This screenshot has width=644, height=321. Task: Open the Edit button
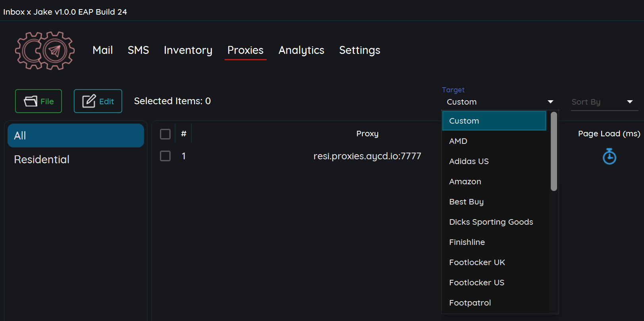point(98,101)
